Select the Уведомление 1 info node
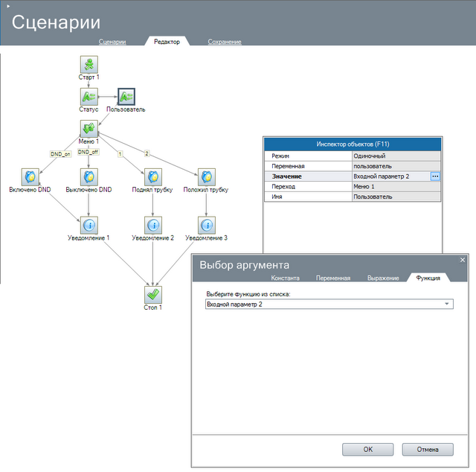Viewport: 476px width, 472px height. (89, 224)
